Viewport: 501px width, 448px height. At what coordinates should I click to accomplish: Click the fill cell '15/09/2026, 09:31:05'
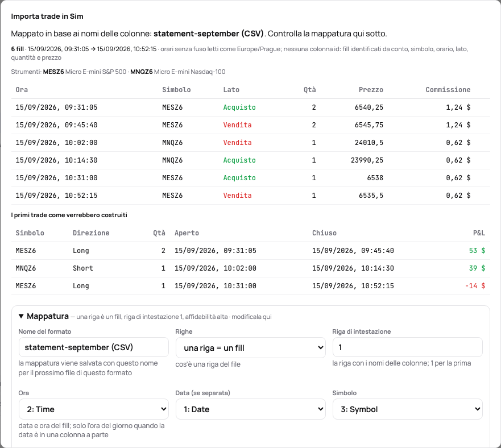tap(56, 107)
